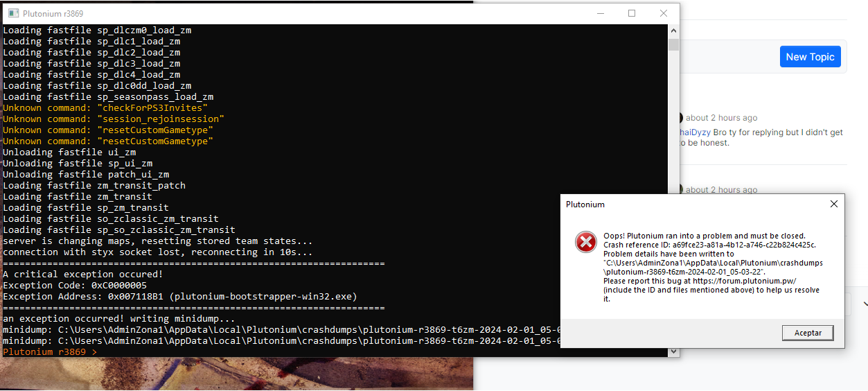This screenshot has height=391, width=868.
Task: Click 'Loading fastfile sp_so_zclassic_zm_transit' line
Action: [119, 230]
